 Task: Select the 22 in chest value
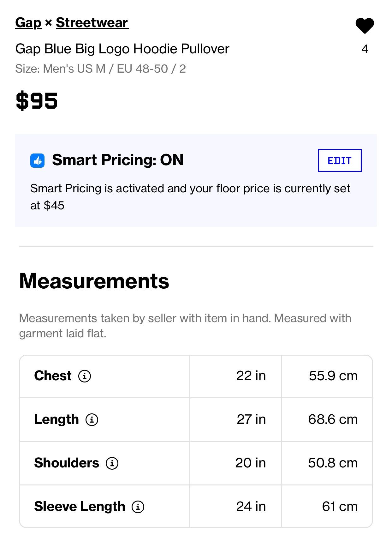251,376
